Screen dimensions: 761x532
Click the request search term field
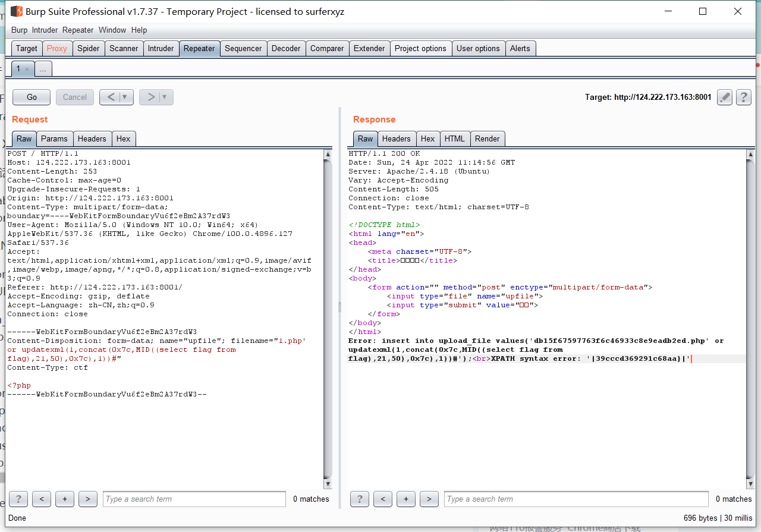click(194, 499)
